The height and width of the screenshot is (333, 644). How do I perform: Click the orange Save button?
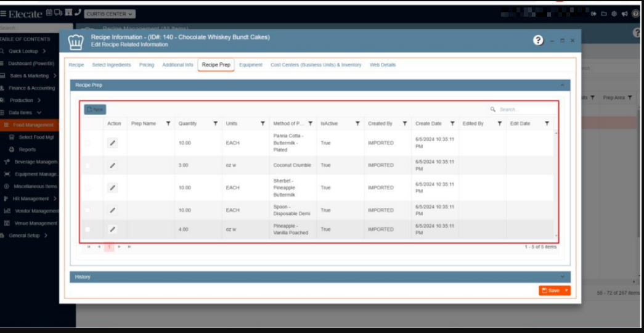pos(550,290)
